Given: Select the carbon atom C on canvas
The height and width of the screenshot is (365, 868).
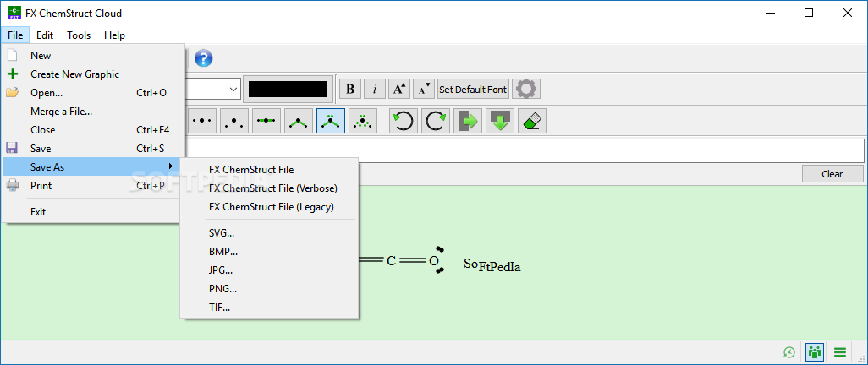Looking at the screenshot, I should pos(392,260).
